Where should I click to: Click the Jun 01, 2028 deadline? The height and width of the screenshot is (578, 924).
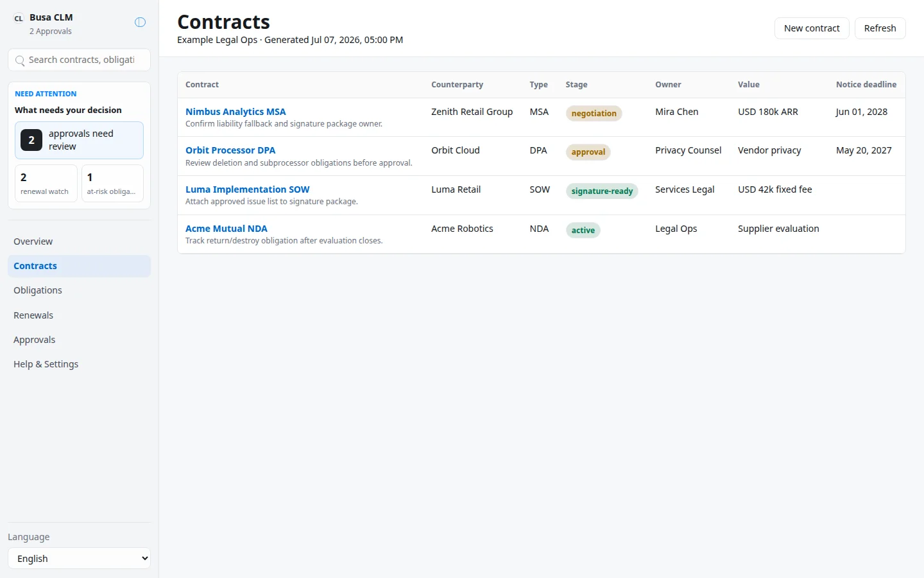point(861,112)
